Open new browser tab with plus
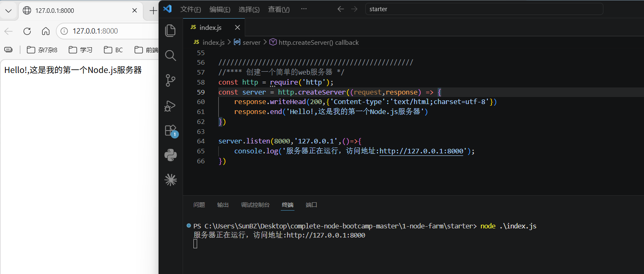Viewport: 644px width, 274px height. click(153, 10)
